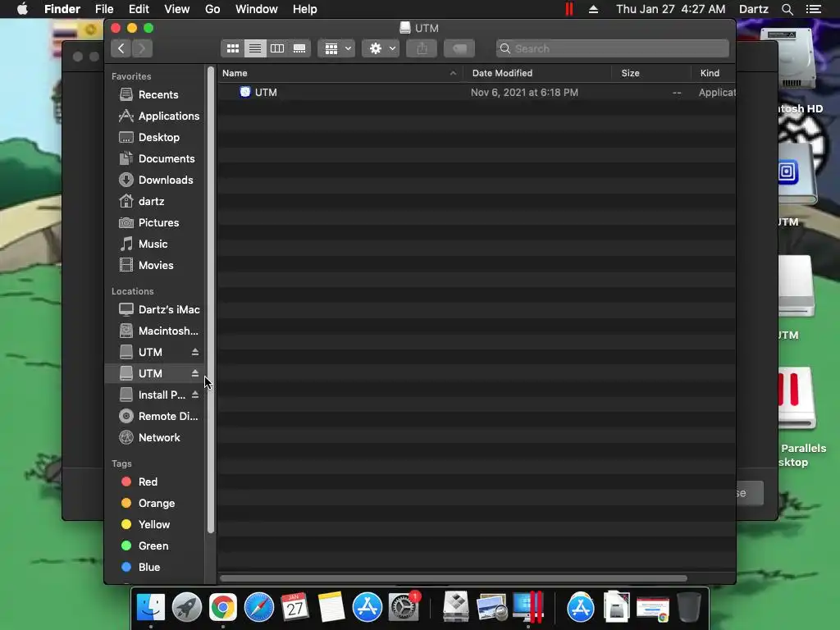
Task: Click the Parallels menu bar icon
Action: (569, 9)
